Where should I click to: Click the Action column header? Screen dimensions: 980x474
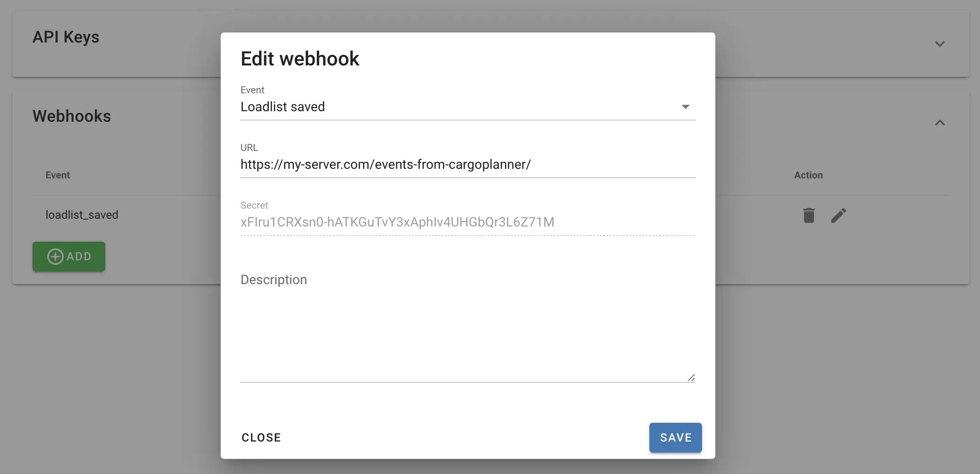tap(808, 175)
